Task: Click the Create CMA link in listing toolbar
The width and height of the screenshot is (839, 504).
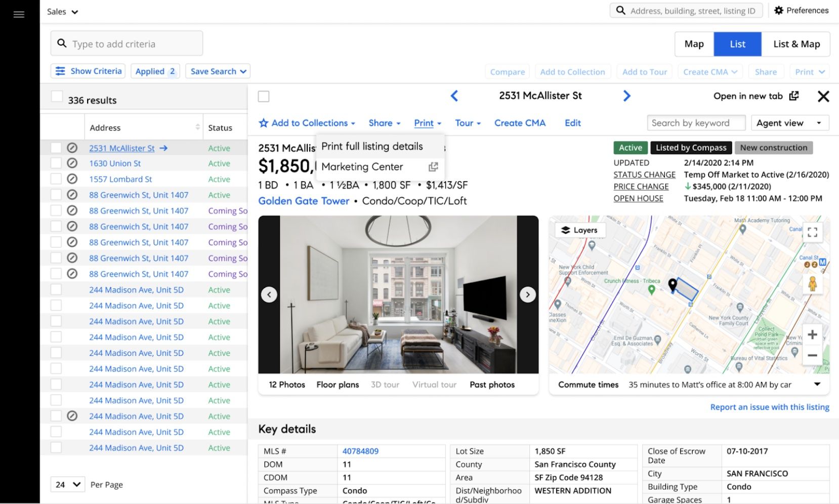Action: (x=520, y=123)
